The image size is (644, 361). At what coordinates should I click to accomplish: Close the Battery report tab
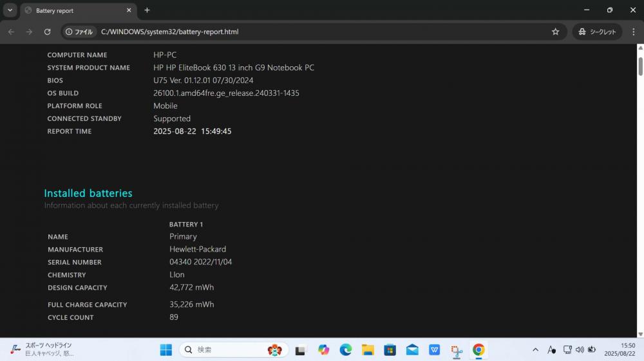129,10
